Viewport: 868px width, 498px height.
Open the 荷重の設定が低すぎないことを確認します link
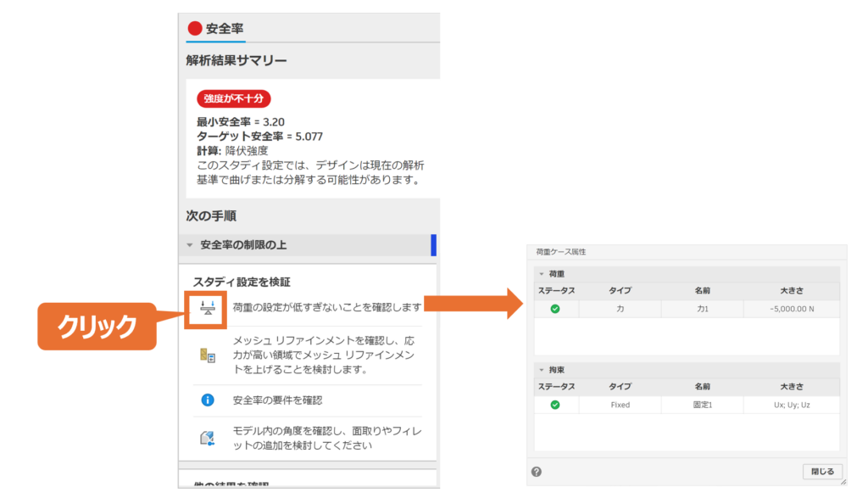326,307
